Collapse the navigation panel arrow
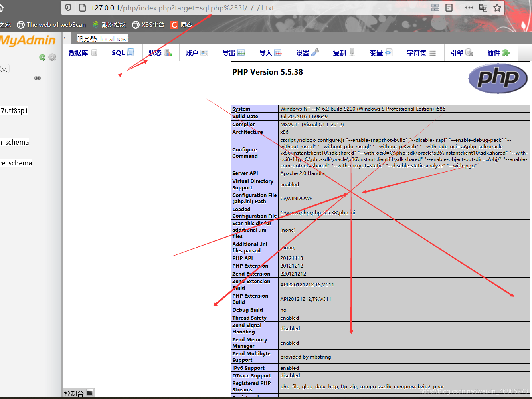 [x=67, y=38]
